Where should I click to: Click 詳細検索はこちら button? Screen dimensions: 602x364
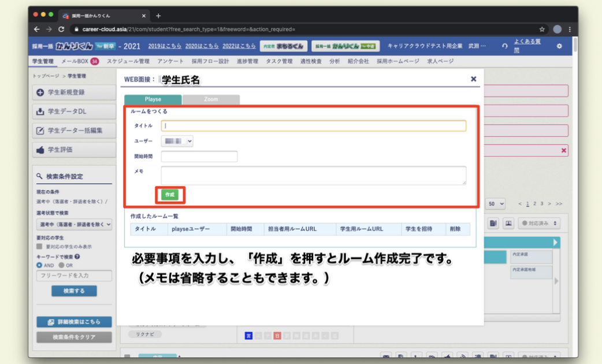point(74,322)
